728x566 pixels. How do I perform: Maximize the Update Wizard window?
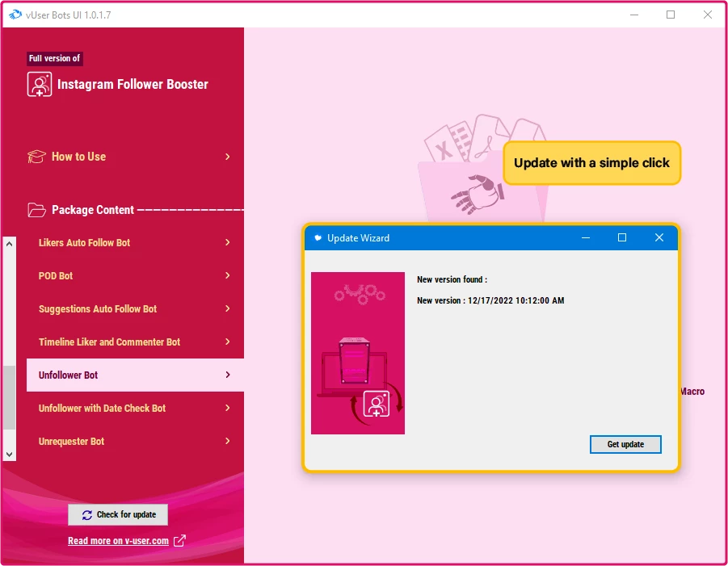click(622, 237)
